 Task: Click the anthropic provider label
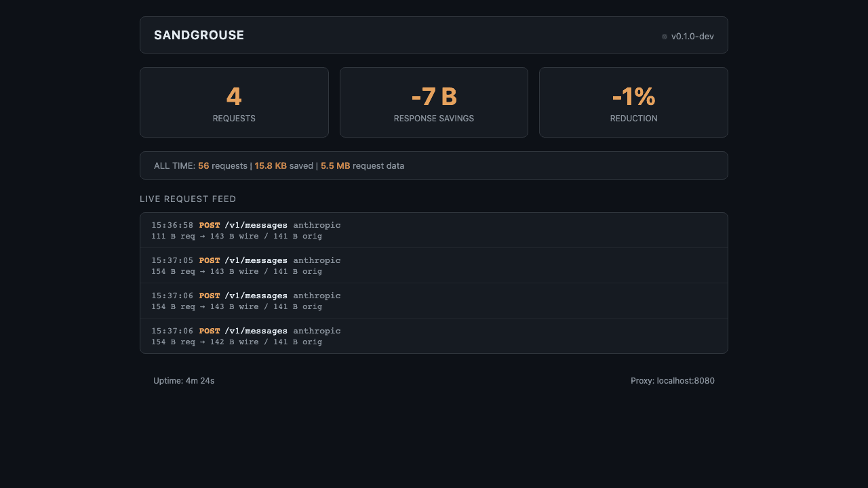317,225
